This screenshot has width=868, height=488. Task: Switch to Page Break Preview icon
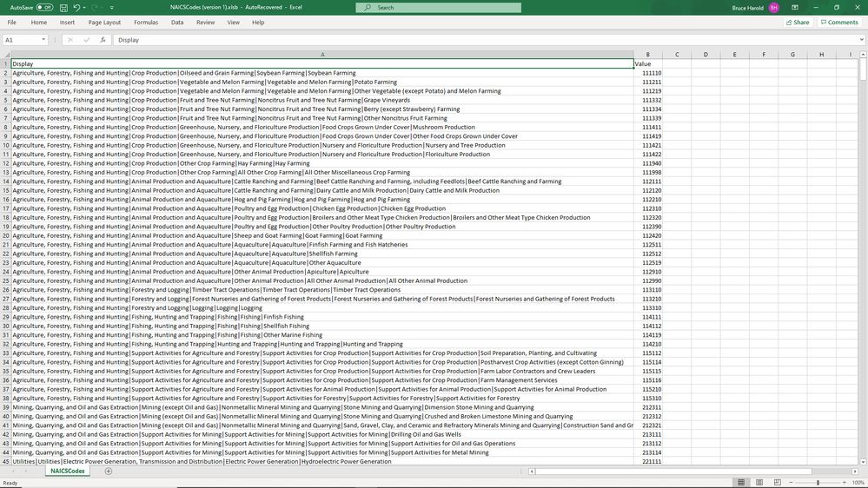pos(778,483)
